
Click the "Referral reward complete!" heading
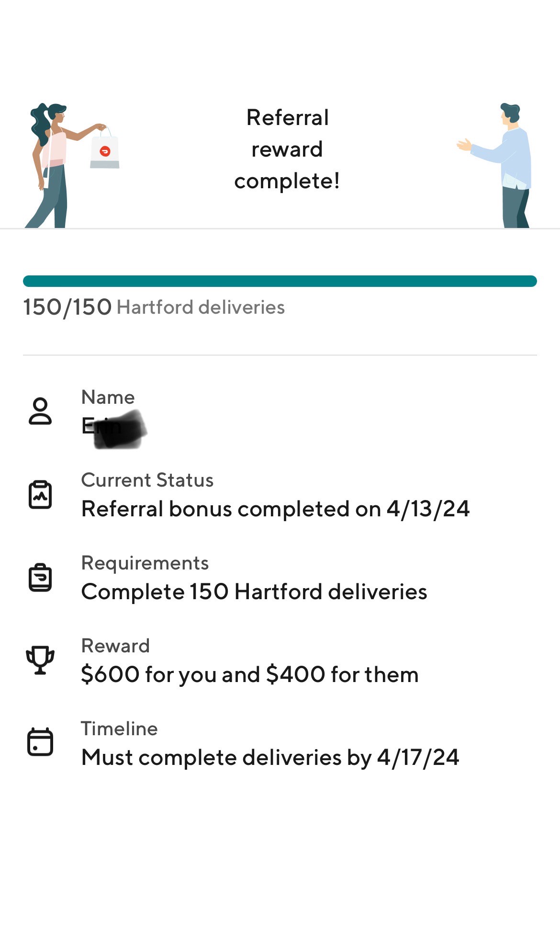coord(287,149)
